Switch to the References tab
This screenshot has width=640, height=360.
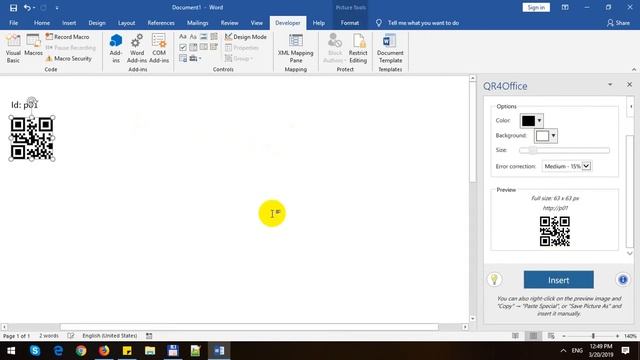[161, 23]
